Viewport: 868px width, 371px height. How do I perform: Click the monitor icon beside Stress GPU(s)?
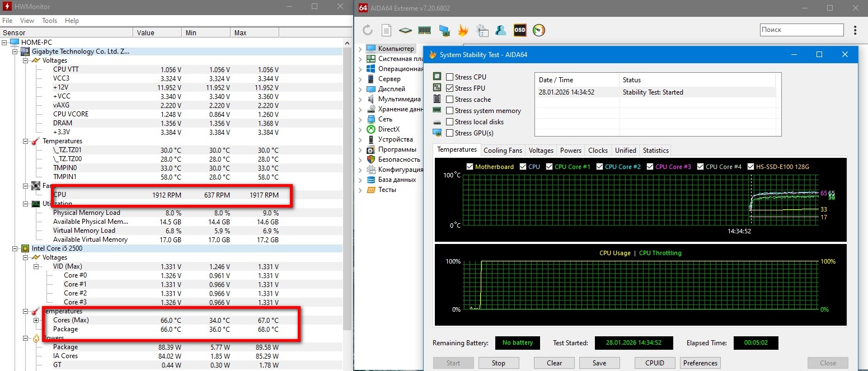437,133
